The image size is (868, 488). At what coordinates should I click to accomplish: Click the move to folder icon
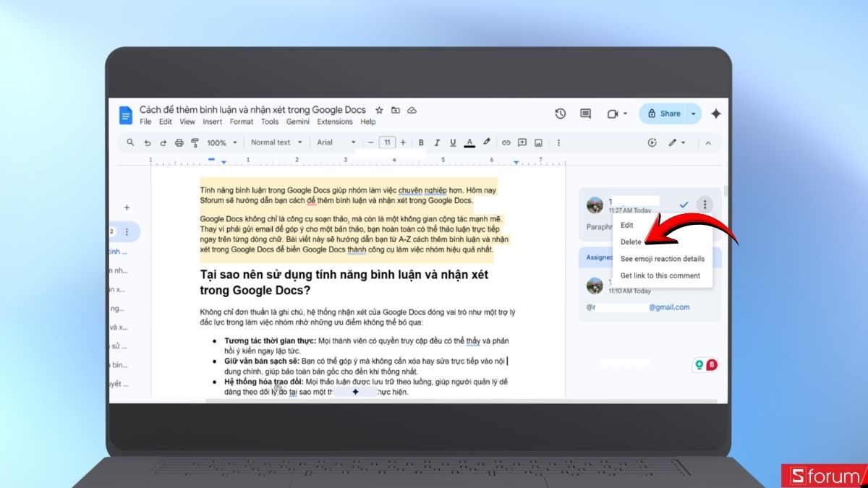[x=395, y=110]
